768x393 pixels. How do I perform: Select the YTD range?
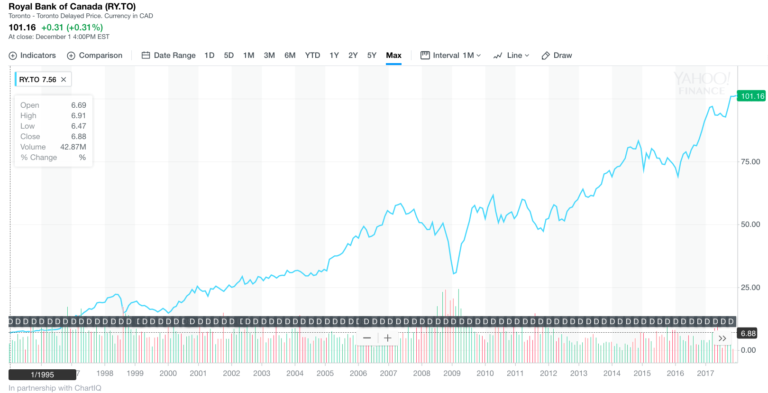click(x=312, y=55)
